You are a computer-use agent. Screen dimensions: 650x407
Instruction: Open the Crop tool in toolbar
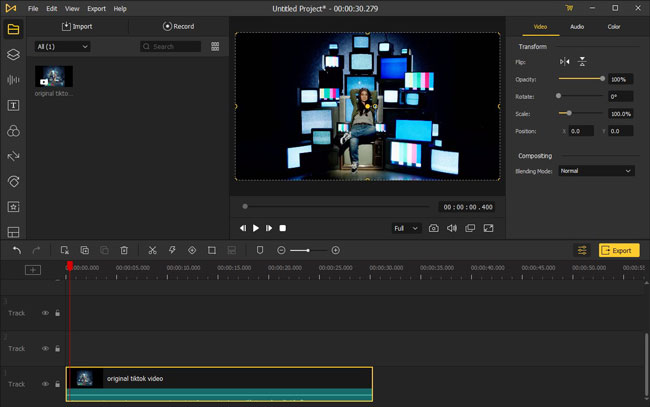212,250
